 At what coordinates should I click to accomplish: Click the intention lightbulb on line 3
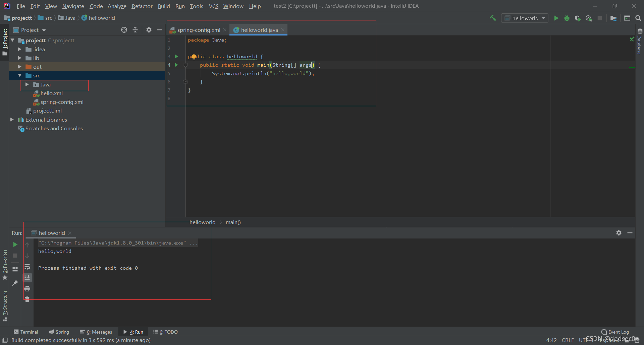coord(194,57)
